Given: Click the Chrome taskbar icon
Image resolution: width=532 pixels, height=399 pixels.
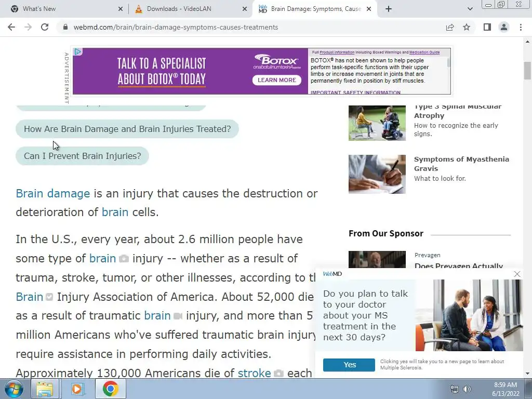Looking at the screenshot, I should click(x=110, y=389).
